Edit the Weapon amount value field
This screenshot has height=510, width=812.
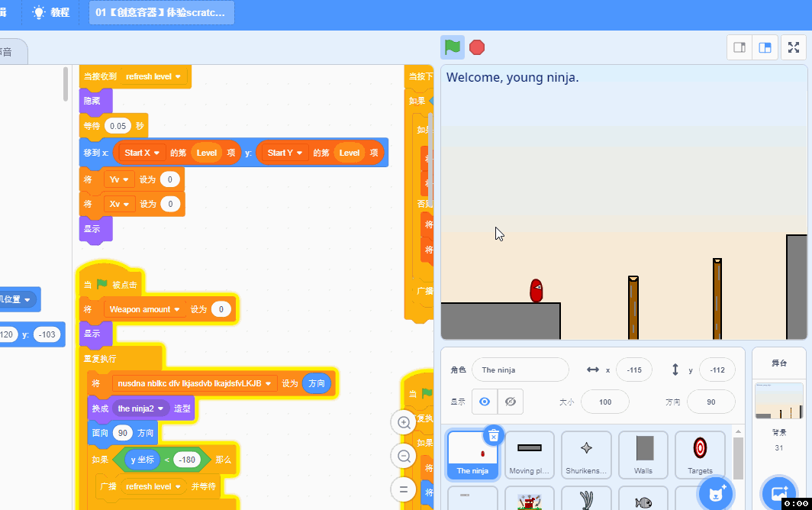coord(221,309)
